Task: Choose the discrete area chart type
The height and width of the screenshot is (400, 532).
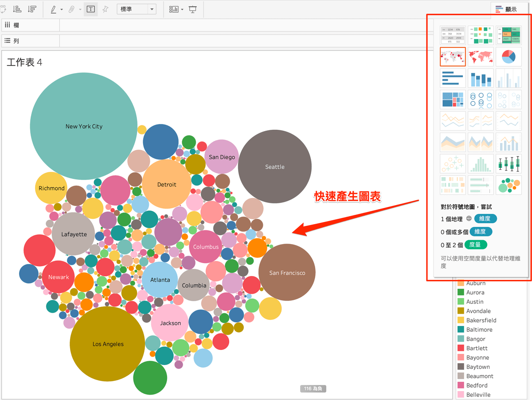Action: click(481, 142)
